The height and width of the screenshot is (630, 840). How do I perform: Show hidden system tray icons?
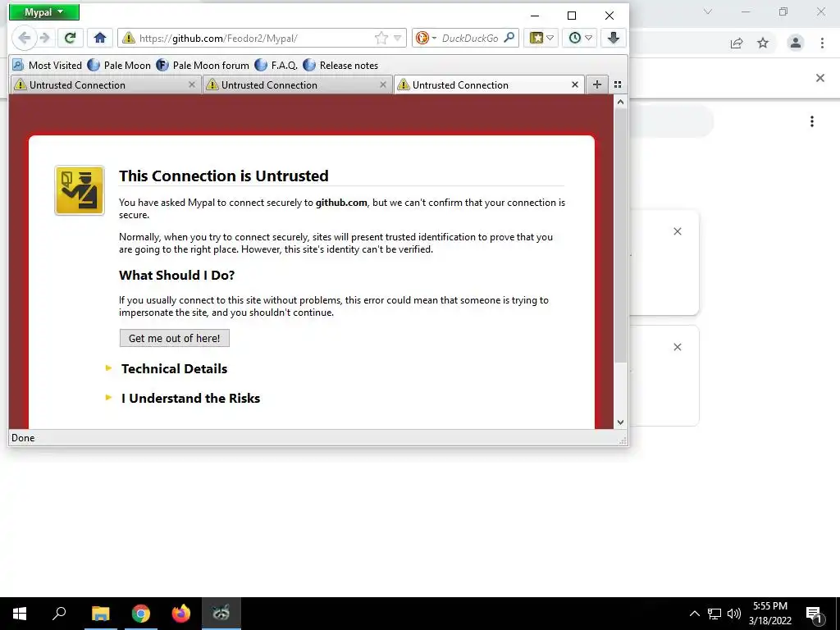(x=694, y=614)
